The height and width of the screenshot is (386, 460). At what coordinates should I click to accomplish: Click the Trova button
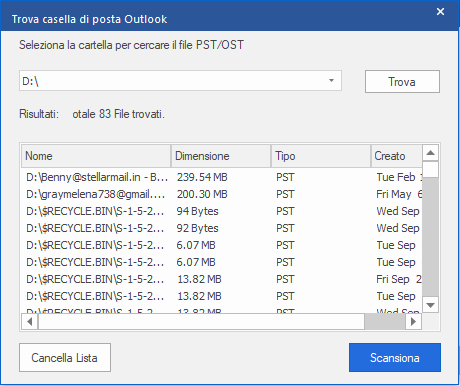coord(402,81)
